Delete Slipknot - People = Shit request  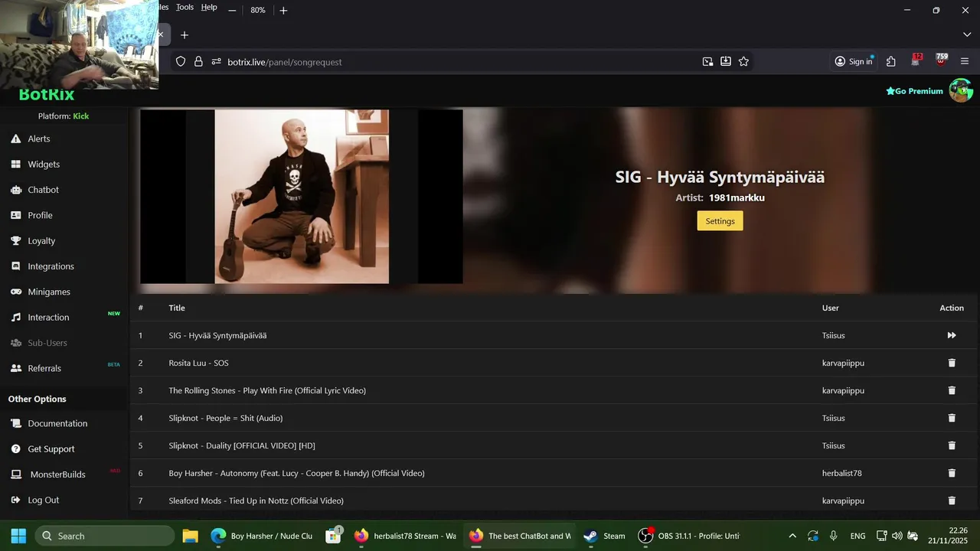click(x=952, y=418)
